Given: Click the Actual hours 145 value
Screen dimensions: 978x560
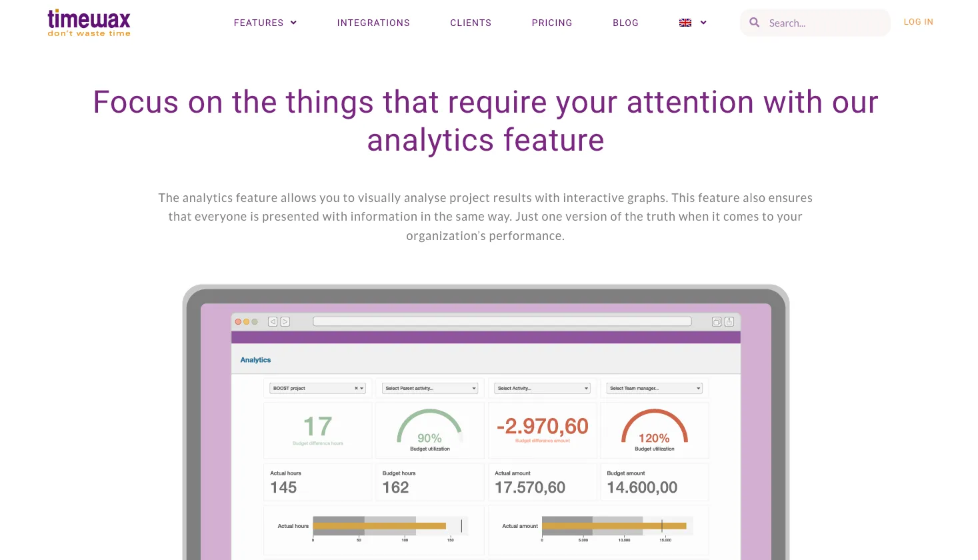Looking at the screenshot, I should point(283,487).
